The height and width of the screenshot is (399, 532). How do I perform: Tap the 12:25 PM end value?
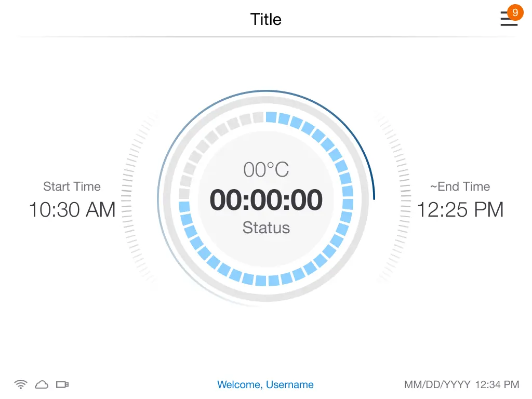tap(460, 210)
